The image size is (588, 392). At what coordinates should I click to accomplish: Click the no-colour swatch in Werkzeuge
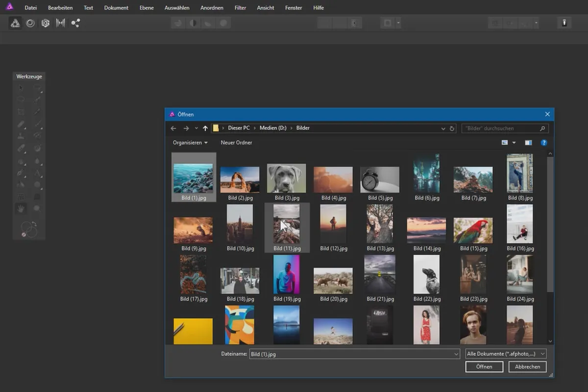(24, 235)
